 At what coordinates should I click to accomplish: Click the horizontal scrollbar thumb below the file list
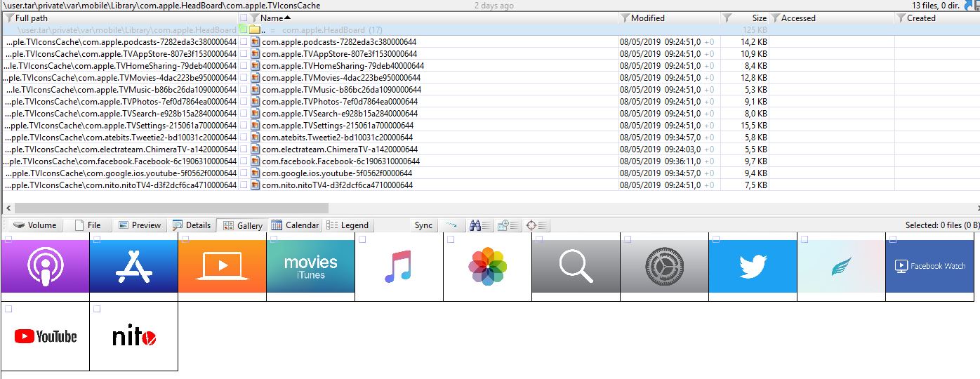tap(171, 208)
